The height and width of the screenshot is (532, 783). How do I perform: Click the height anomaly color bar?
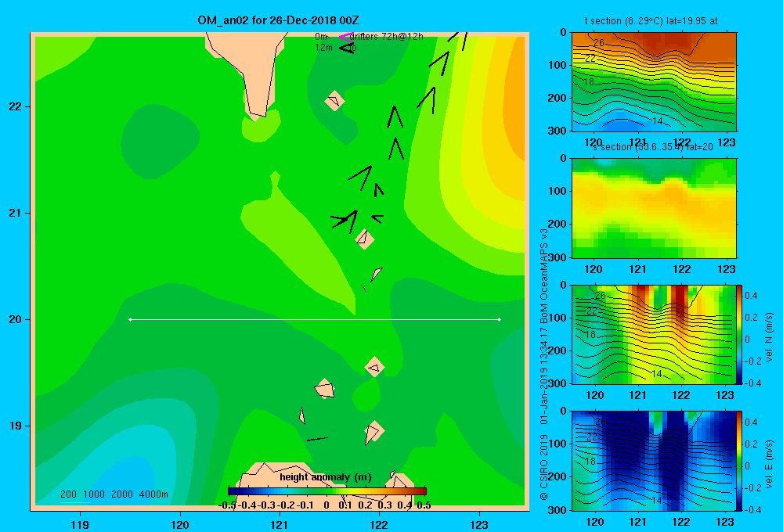click(x=327, y=491)
